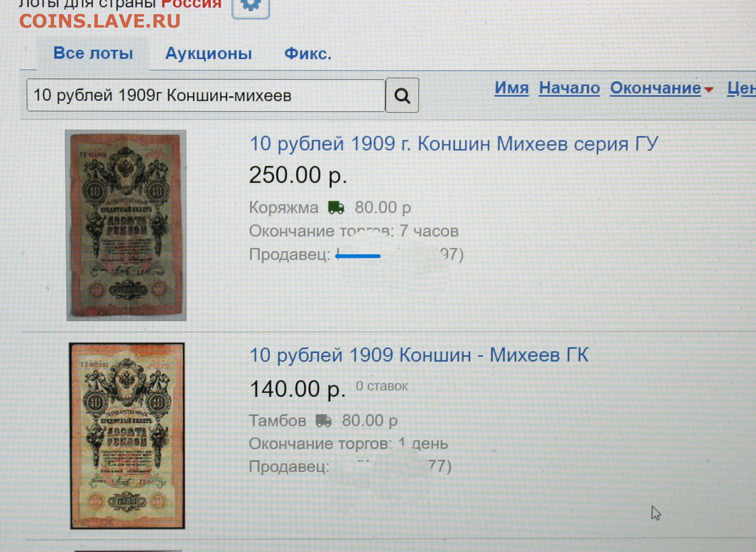Switch to the Все лоты tab
This screenshot has width=756, height=552.
tap(93, 53)
